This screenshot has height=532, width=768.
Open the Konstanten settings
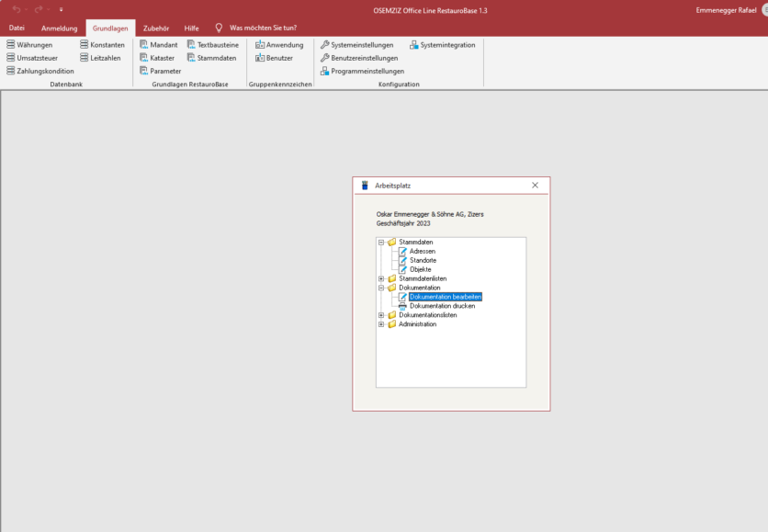coord(104,44)
